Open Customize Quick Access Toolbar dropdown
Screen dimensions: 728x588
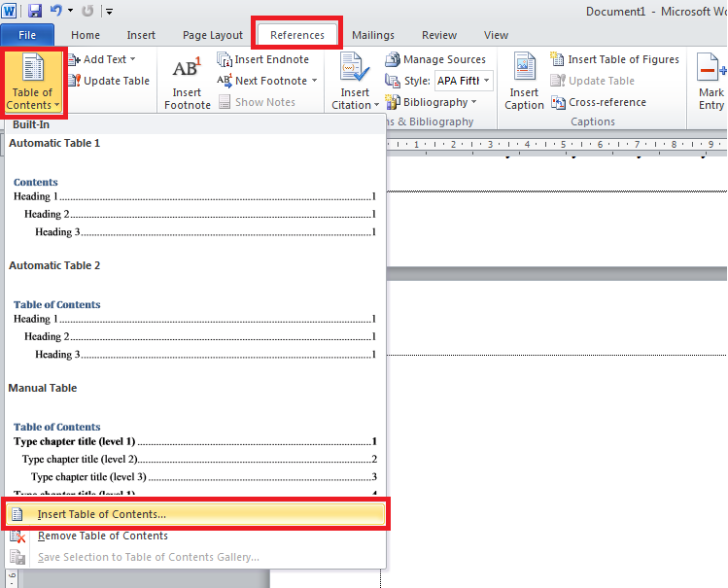(x=109, y=11)
